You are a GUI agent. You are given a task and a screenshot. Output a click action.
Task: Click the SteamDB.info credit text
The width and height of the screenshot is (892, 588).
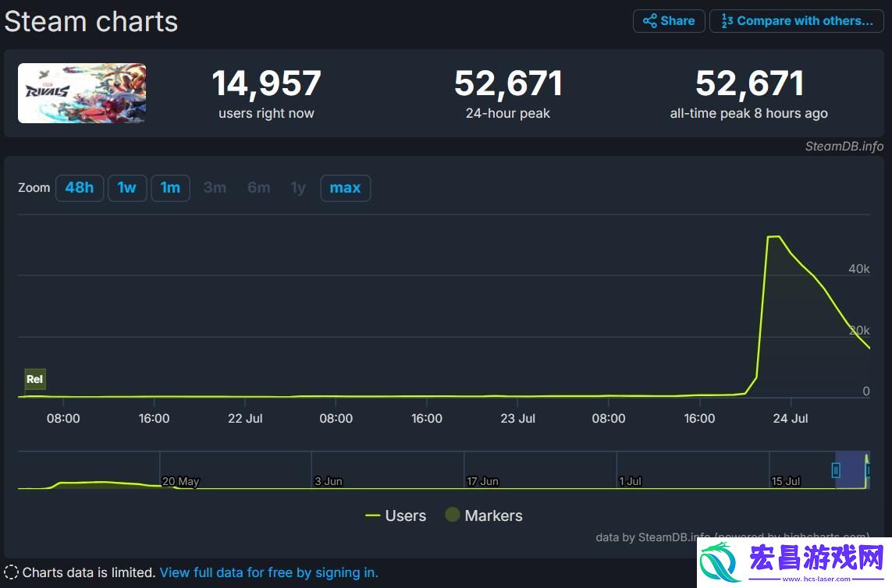click(844, 146)
